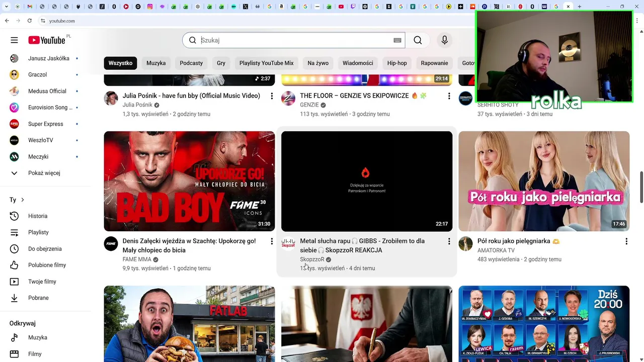Screen dimensions: 644x362
Task: Open Pół roku jako pielęgniarka video title
Action: point(519,241)
